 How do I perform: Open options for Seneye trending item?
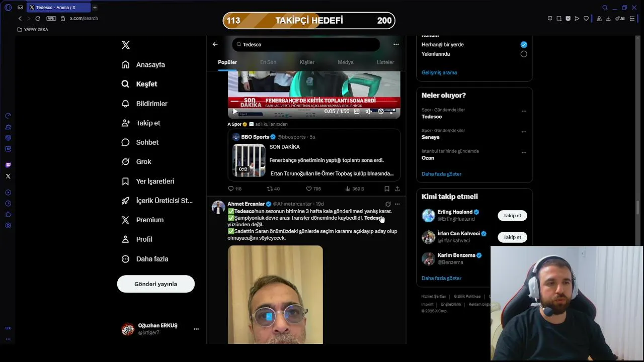point(524,132)
